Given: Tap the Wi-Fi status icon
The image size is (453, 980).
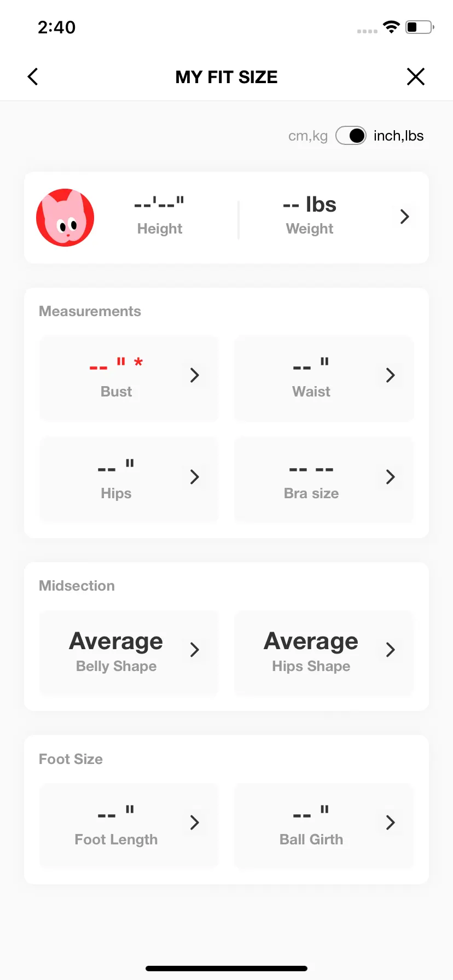Looking at the screenshot, I should coord(391,27).
